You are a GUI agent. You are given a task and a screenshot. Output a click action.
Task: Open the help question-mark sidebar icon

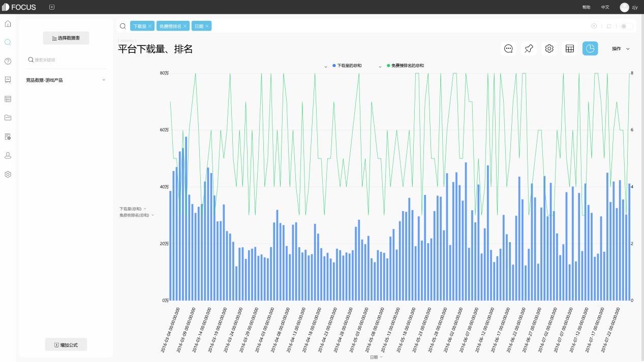coord(8,61)
